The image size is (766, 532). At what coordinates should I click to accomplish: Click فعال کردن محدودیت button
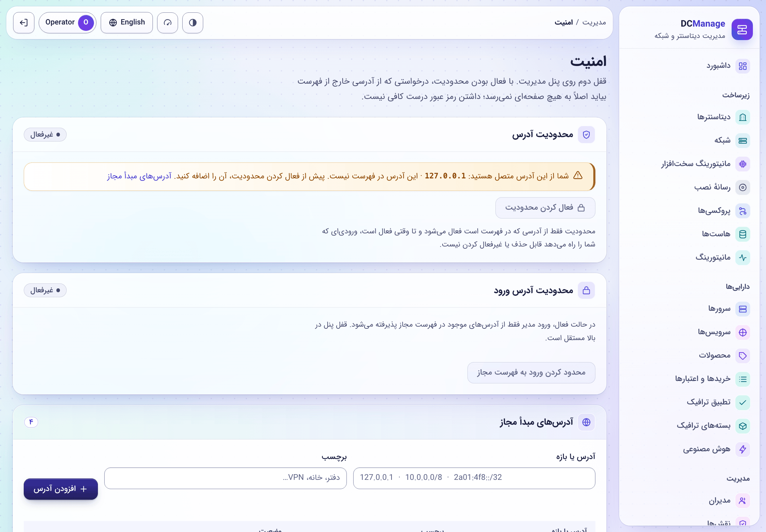[545, 208]
